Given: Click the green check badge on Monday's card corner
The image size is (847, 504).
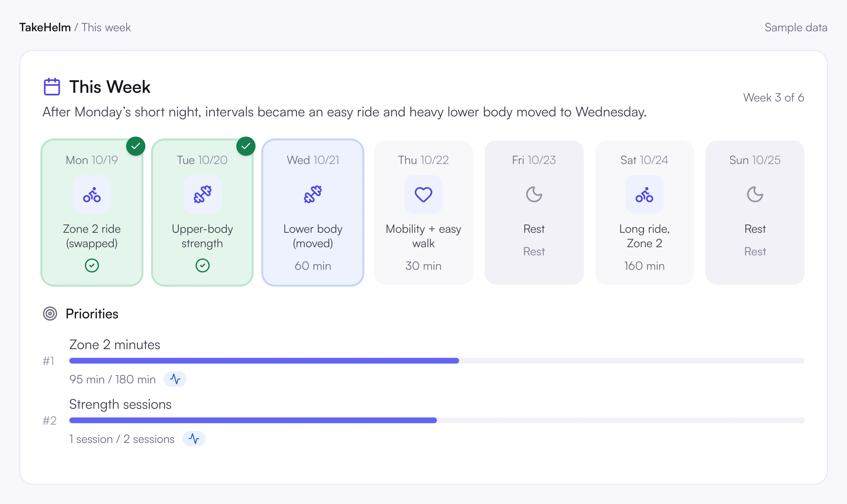Looking at the screenshot, I should click(135, 146).
